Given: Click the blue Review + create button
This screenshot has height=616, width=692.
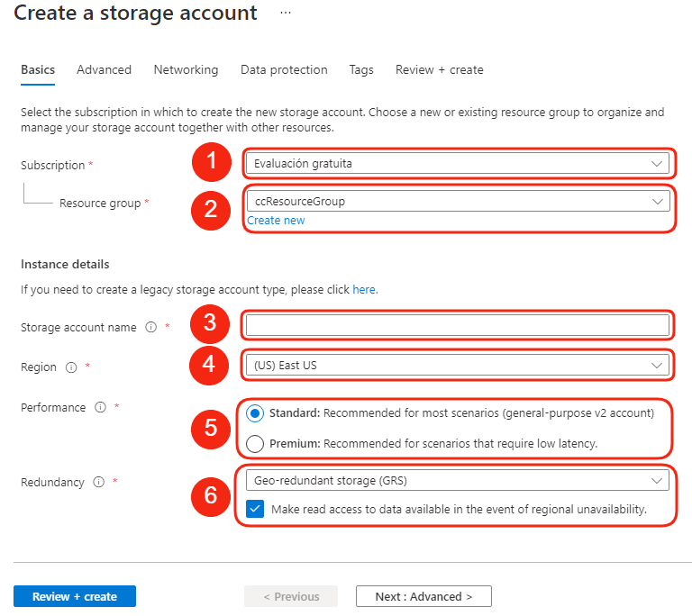Looking at the screenshot, I should click(75, 596).
